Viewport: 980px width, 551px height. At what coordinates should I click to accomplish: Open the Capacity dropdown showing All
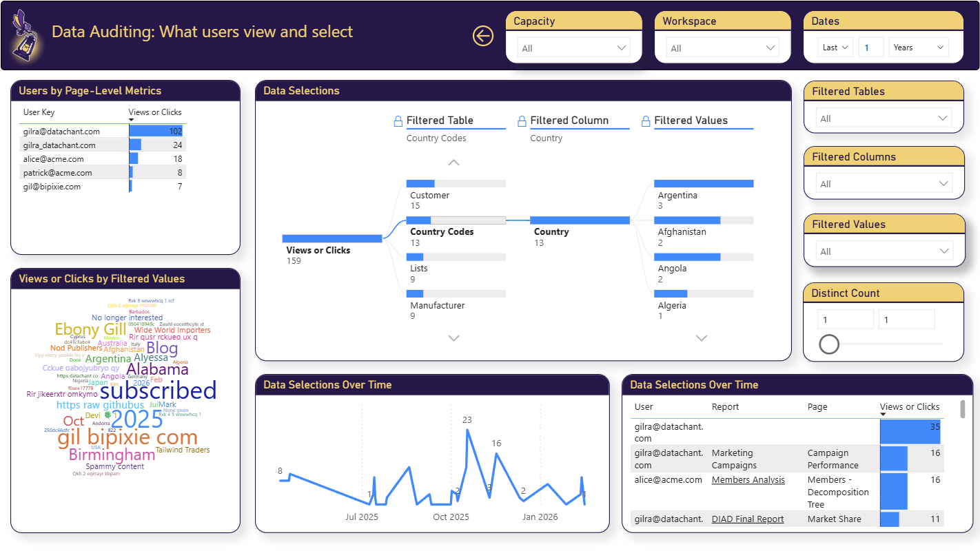(x=573, y=47)
